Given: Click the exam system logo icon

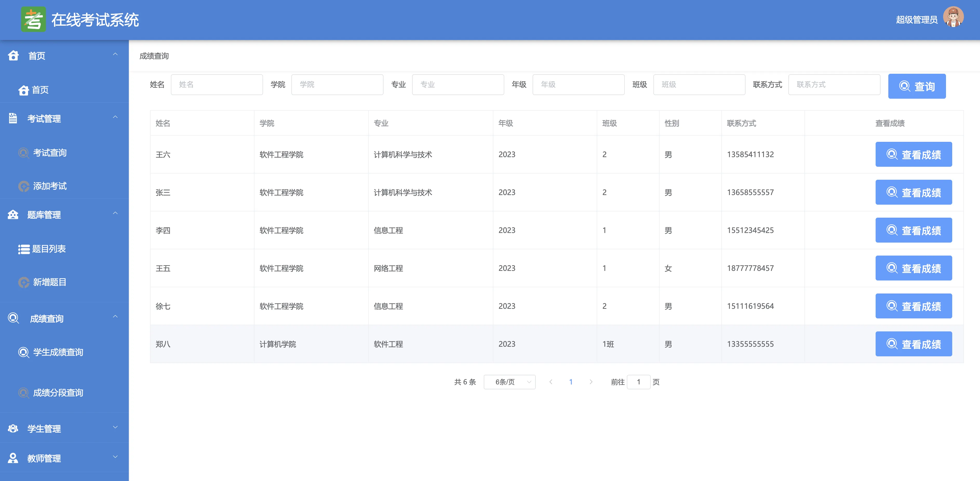Looking at the screenshot, I should point(33,19).
